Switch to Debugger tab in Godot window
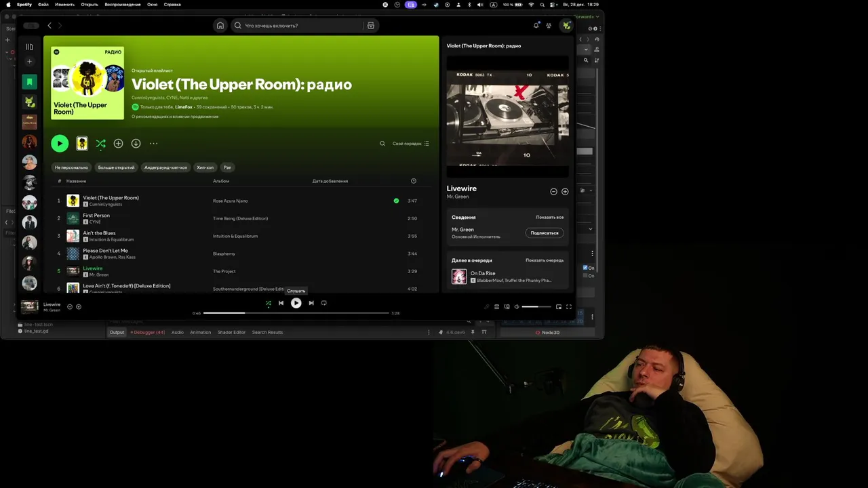 click(148, 332)
